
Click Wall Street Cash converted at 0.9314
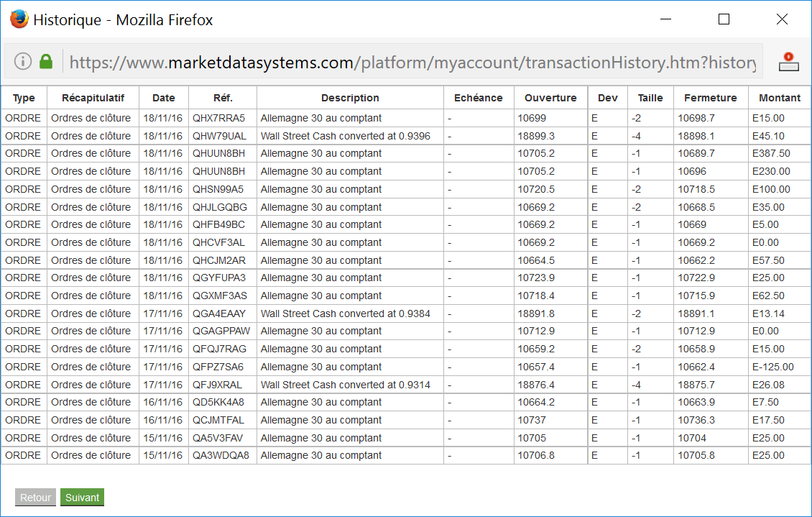point(346,385)
